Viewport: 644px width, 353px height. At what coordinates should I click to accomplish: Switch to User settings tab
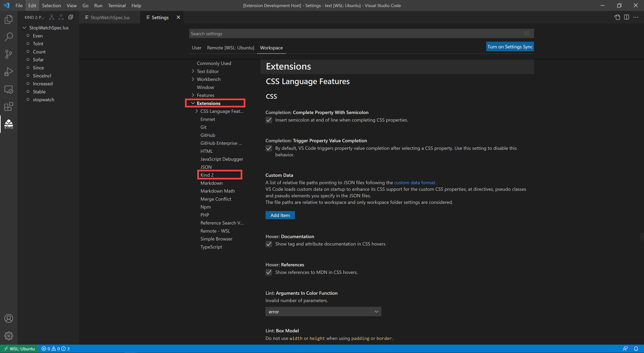(x=197, y=48)
